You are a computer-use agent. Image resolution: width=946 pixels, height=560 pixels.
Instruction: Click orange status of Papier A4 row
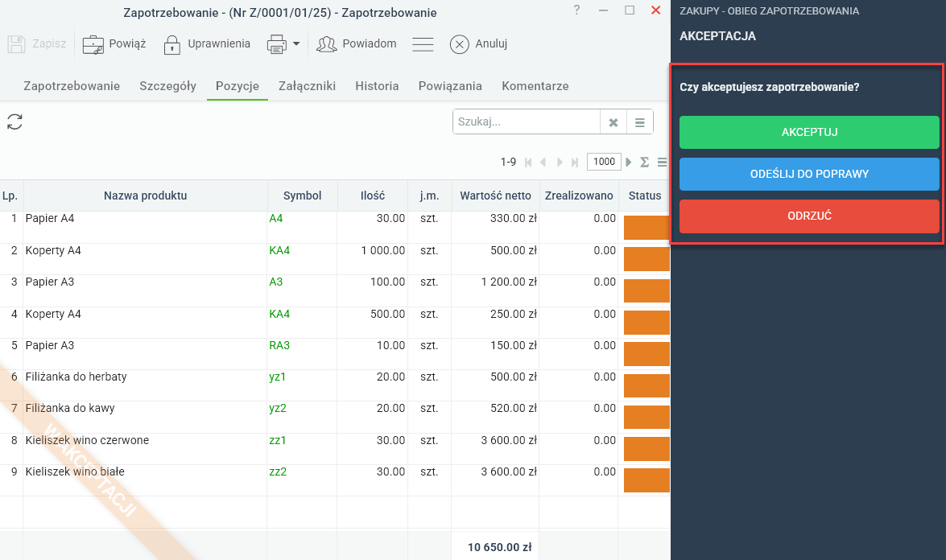[647, 228]
